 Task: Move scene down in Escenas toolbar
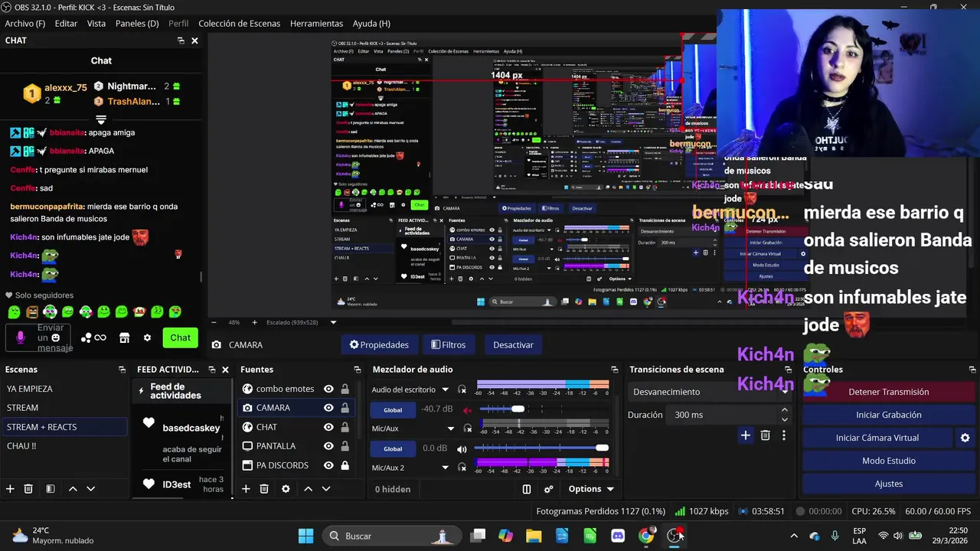(90, 488)
